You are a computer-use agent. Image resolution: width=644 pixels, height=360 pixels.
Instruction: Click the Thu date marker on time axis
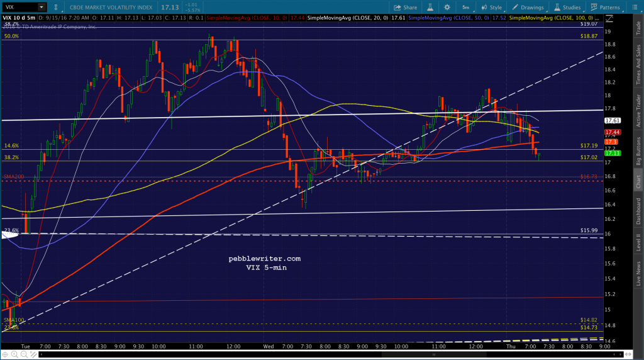(x=511, y=346)
